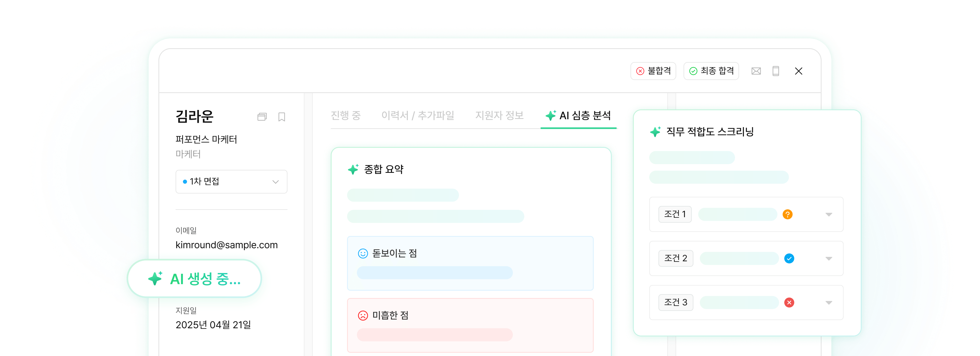Expand the 조건 2 row

click(829, 259)
